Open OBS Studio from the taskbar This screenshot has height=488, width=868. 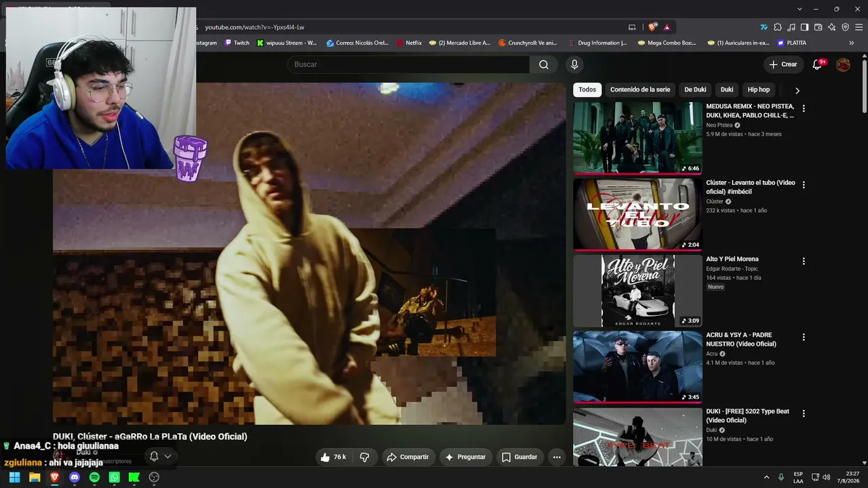click(154, 477)
